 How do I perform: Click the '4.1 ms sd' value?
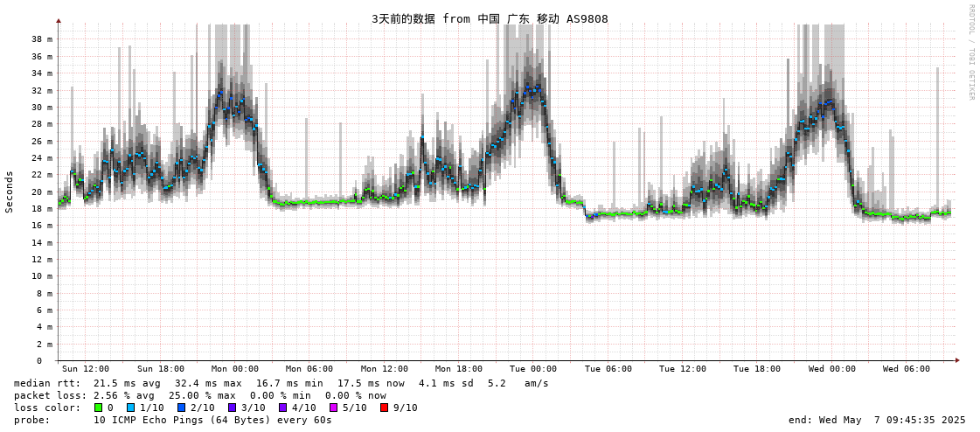(x=448, y=383)
